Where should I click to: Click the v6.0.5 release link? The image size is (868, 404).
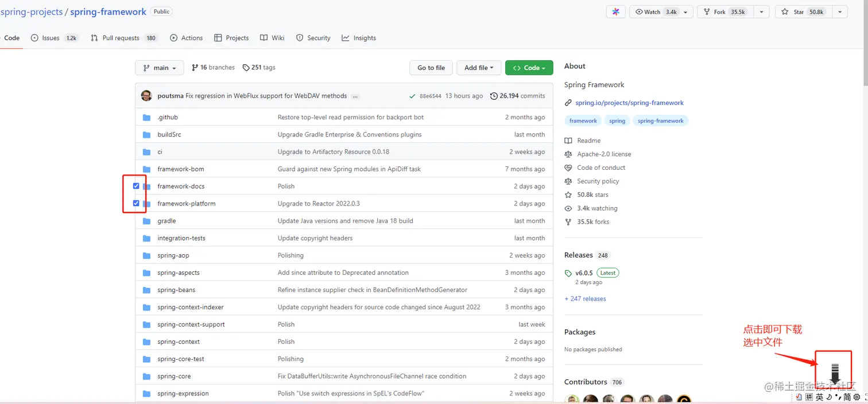pyautogui.click(x=584, y=273)
